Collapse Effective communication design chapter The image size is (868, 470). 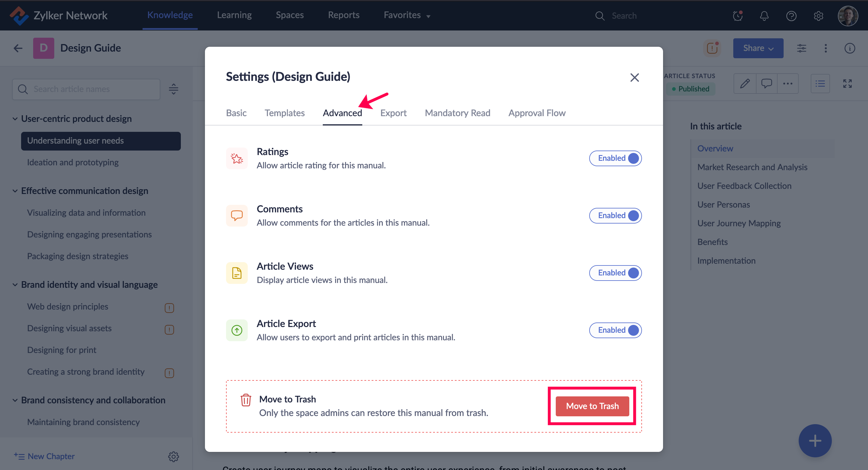(x=15, y=191)
